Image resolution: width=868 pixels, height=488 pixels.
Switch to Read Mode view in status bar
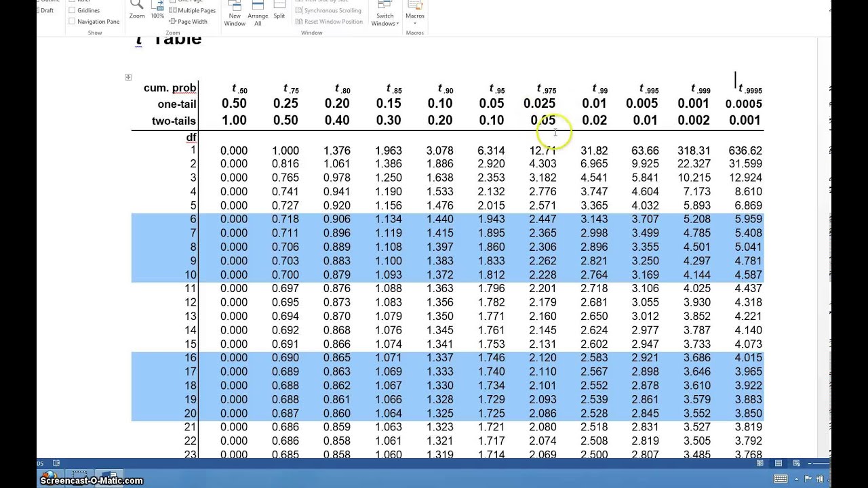[x=762, y=464]
